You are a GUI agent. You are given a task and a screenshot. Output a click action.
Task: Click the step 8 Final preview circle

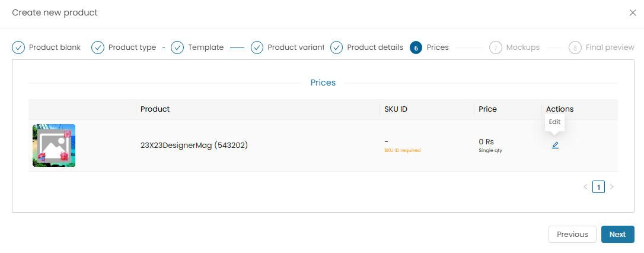(x=575, y=48)
